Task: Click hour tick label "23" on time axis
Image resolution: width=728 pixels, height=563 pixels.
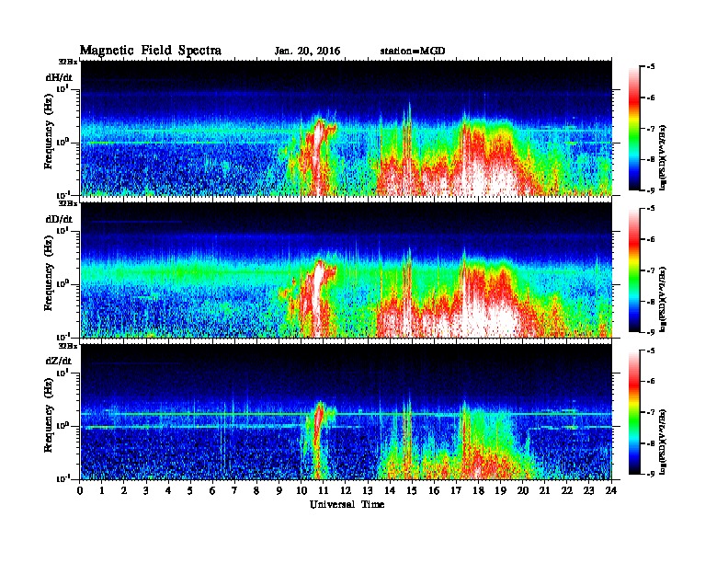Action: point(589,491)
